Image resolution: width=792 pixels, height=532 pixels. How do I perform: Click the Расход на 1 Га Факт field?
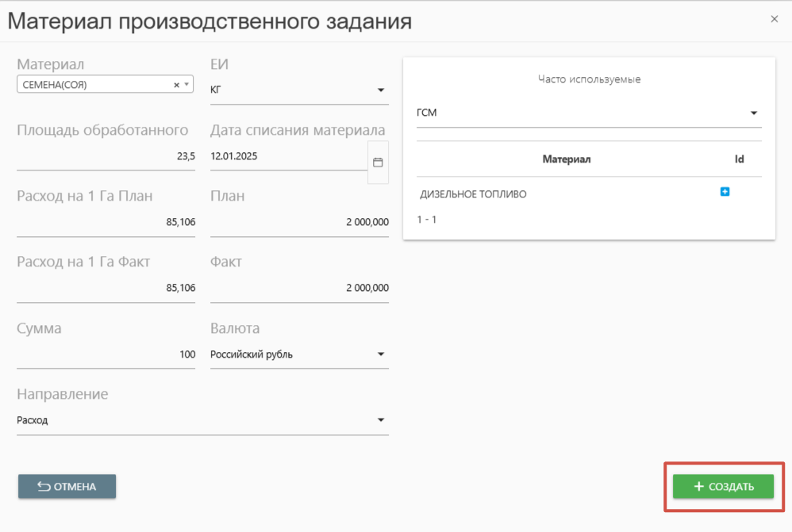(106, 288)
